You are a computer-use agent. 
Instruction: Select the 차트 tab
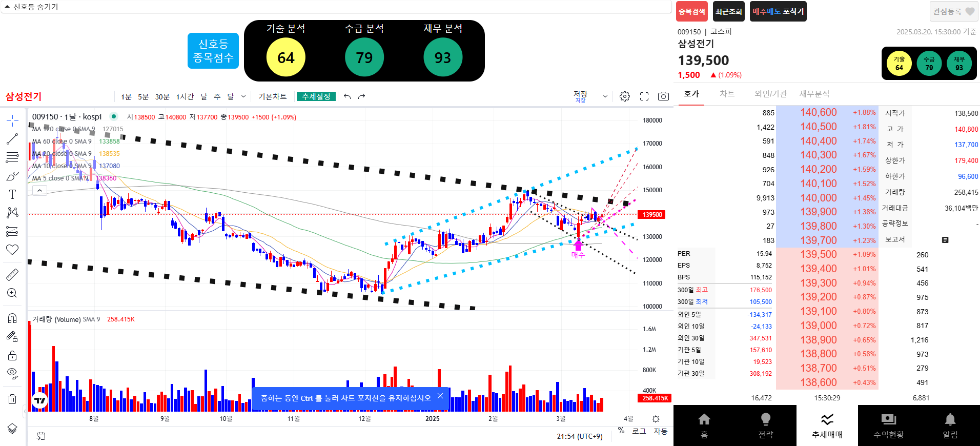coord(727,94)
